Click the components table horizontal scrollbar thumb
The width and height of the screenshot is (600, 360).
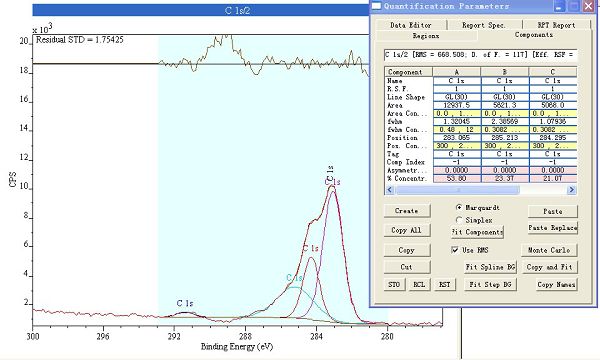458,190
